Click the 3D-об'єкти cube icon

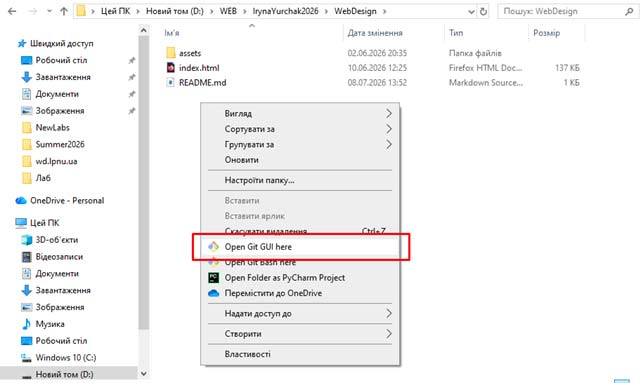point(26,240)
